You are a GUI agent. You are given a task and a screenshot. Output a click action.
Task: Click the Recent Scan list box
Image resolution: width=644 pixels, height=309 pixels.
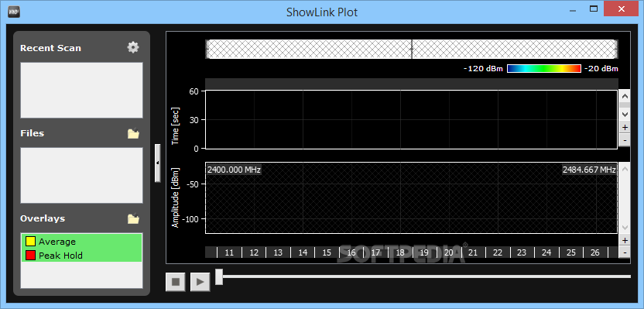(x=82, y=90)
